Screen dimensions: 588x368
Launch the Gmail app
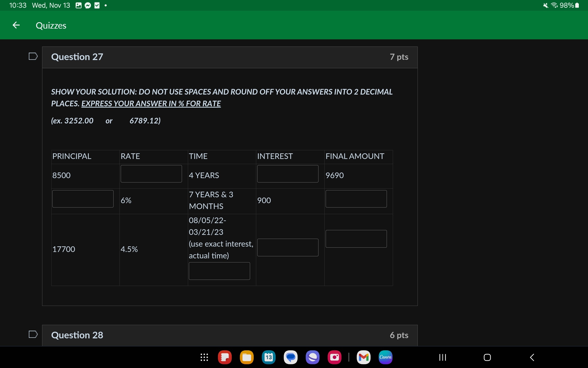(363, 357)
